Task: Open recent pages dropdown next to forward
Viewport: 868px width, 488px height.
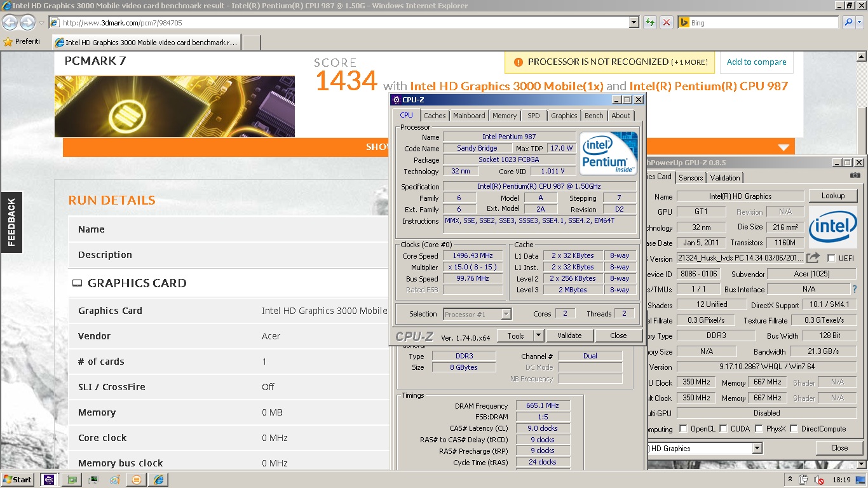Action: click(41, 23)
